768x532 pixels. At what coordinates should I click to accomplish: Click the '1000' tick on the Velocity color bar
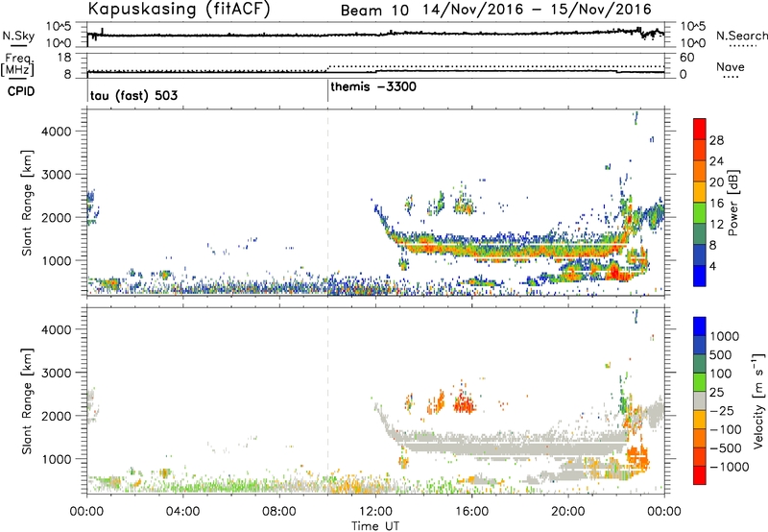[725, 336]
